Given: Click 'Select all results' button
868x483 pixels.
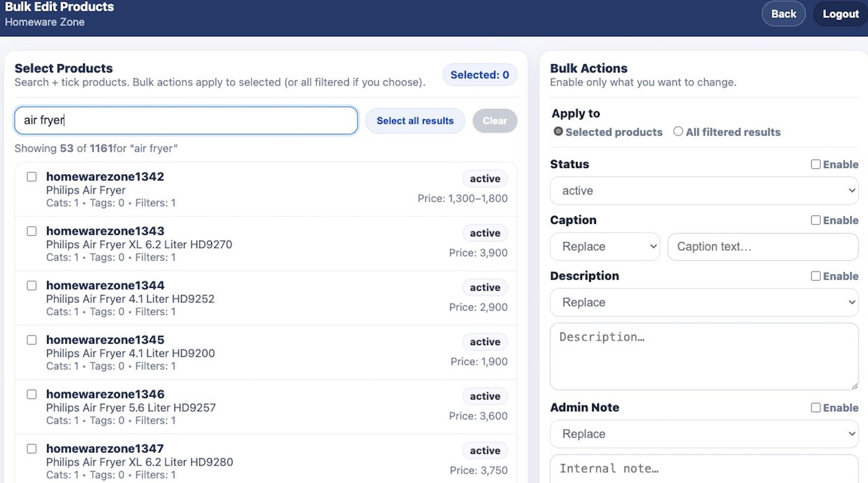Looking at the screenshot, I should [415, 121].
